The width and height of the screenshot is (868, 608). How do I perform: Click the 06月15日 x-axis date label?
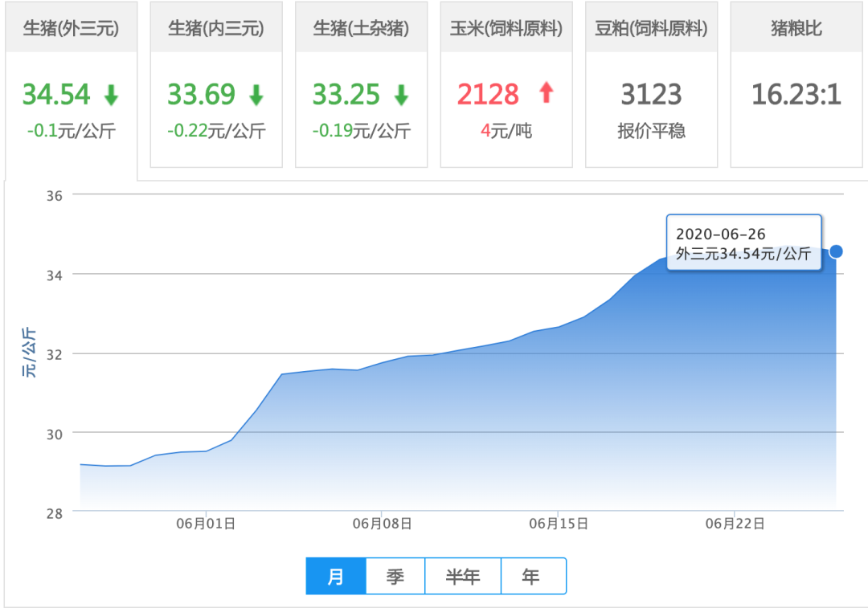click(559, 524)
